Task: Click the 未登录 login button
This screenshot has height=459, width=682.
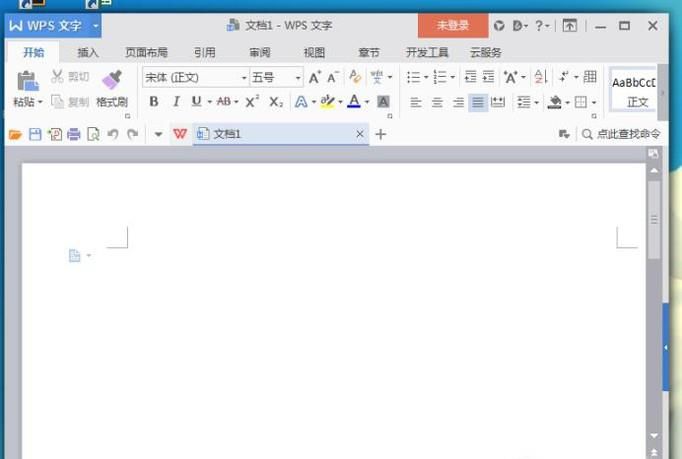Action: click(x=453, y=25)
